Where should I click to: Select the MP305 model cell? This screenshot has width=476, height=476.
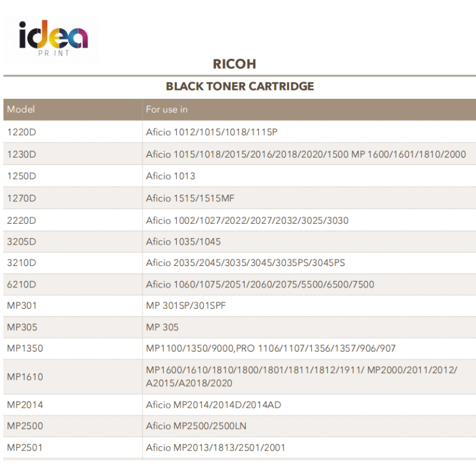[21, 327]
